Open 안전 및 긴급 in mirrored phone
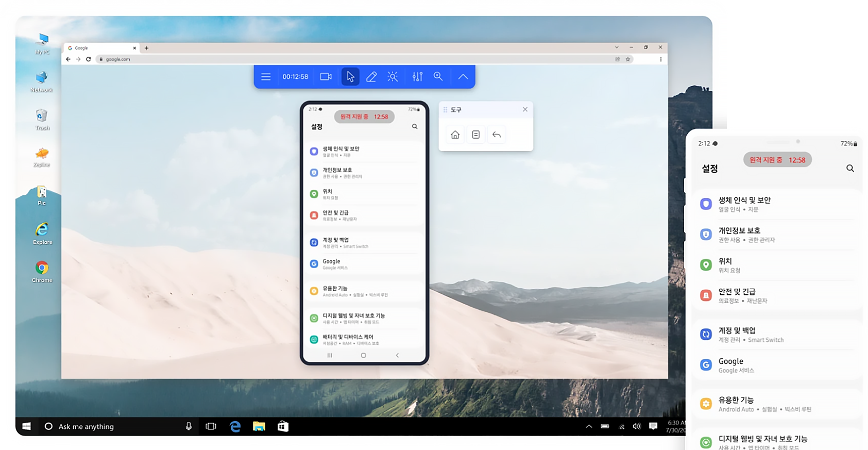868x450 pixels. pyautogui.click(x=365, y=215)
